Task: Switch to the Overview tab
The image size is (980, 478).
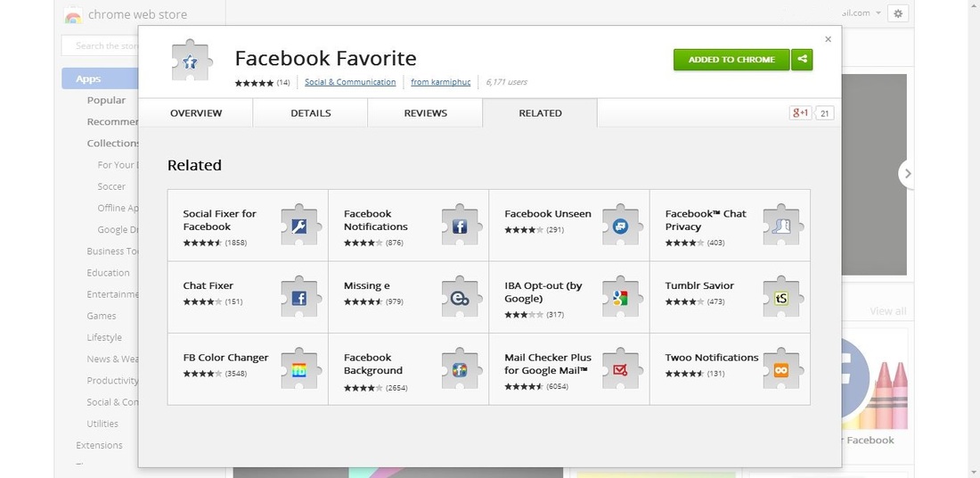Action: pos(196,113)
